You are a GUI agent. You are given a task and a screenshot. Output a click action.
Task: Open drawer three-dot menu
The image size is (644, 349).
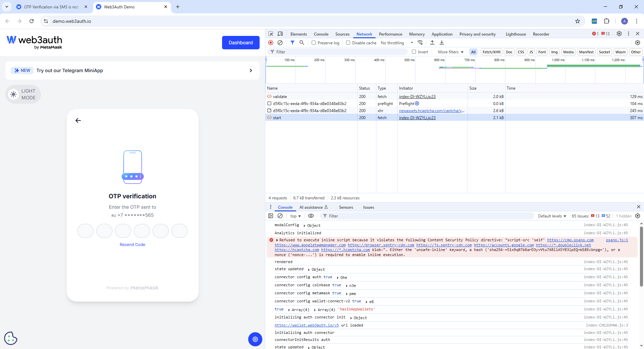(x=271, y=207)
